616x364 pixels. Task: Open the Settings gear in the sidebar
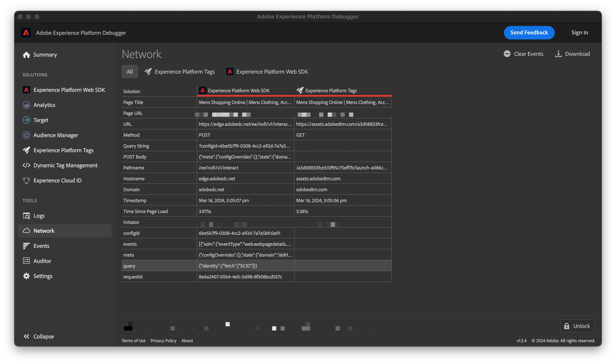click(26, 276)
